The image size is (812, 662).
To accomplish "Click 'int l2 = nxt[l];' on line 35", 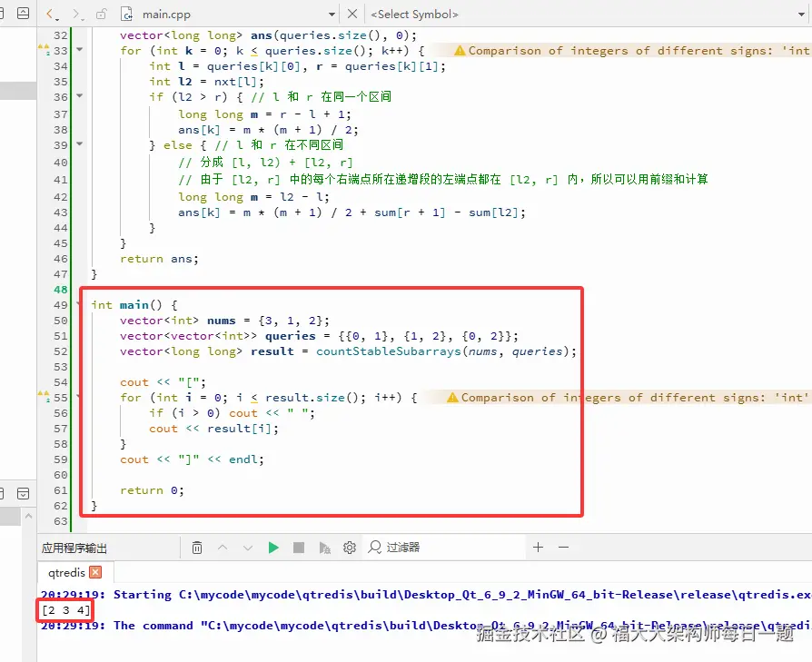I will [x=206, y=82].
